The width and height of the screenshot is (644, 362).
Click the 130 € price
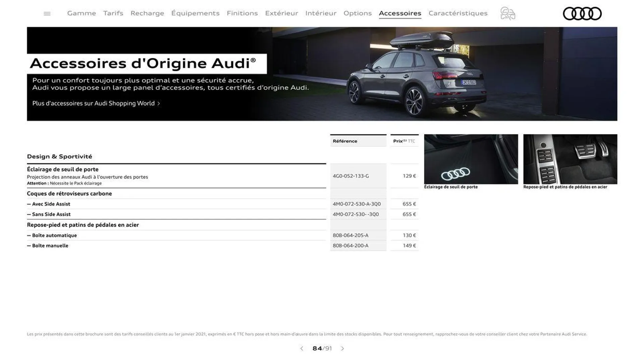[x=409, y=235]
